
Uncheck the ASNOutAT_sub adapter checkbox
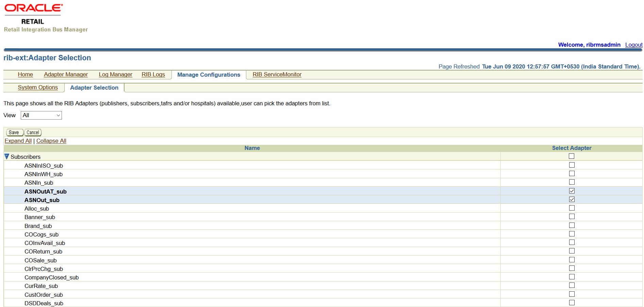(x=572, y=191)
